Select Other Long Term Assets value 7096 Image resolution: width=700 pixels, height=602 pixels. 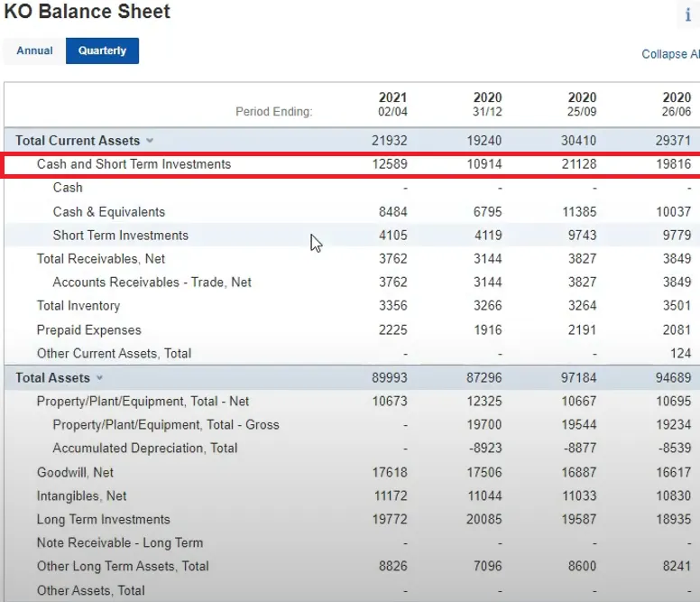click(x=487, y=566)
